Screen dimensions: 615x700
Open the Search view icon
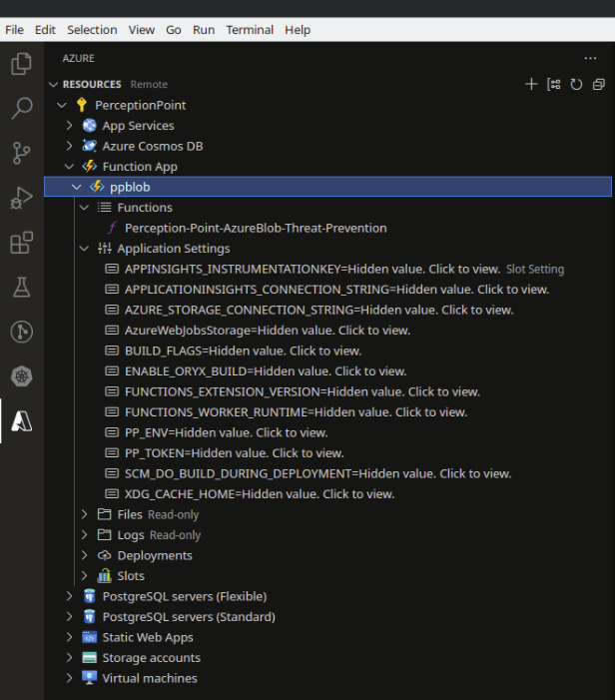[x=21, y=109]
